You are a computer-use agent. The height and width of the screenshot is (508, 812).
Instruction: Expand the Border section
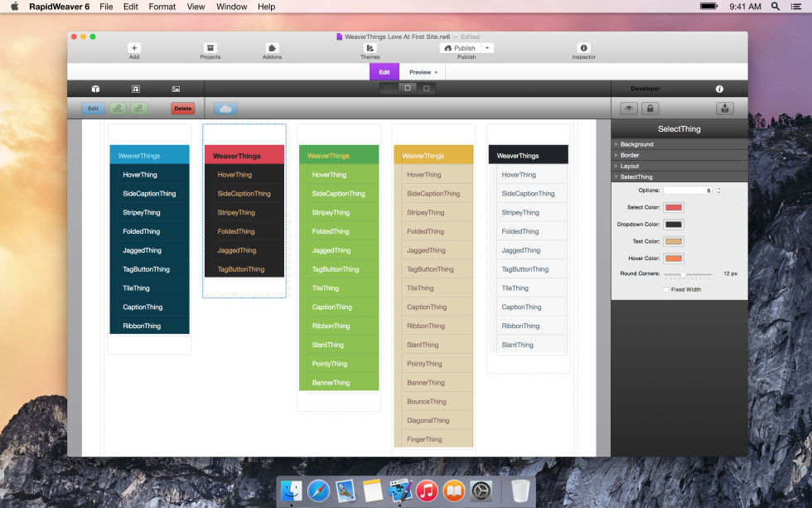click(679, 155)
